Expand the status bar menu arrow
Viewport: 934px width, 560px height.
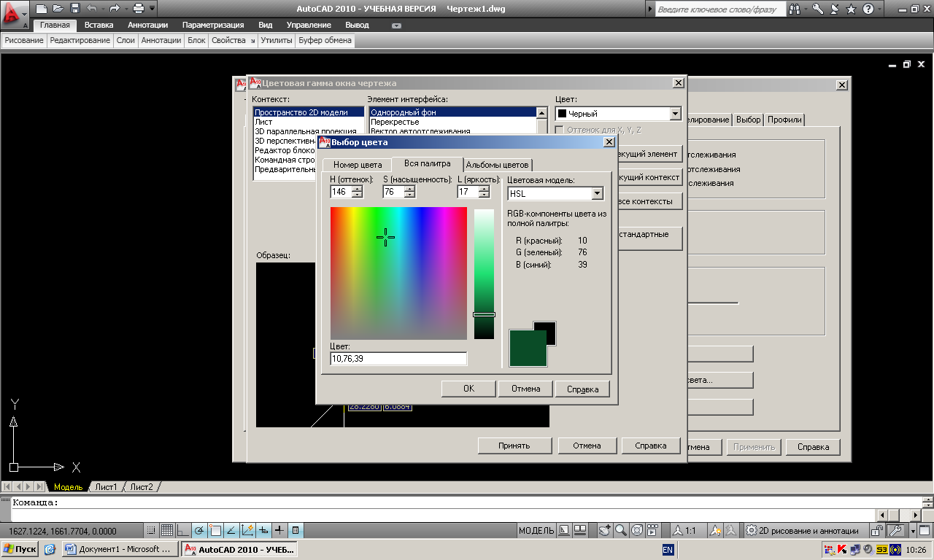[912, 530]
